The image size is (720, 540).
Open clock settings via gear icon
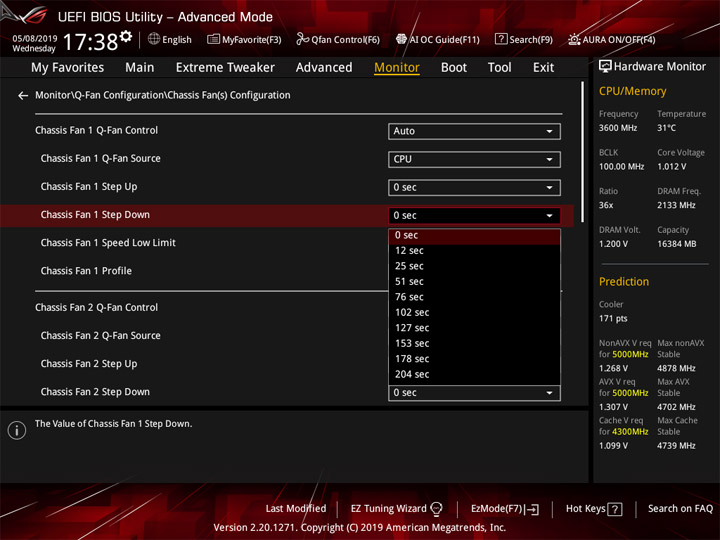click(126, 36)
